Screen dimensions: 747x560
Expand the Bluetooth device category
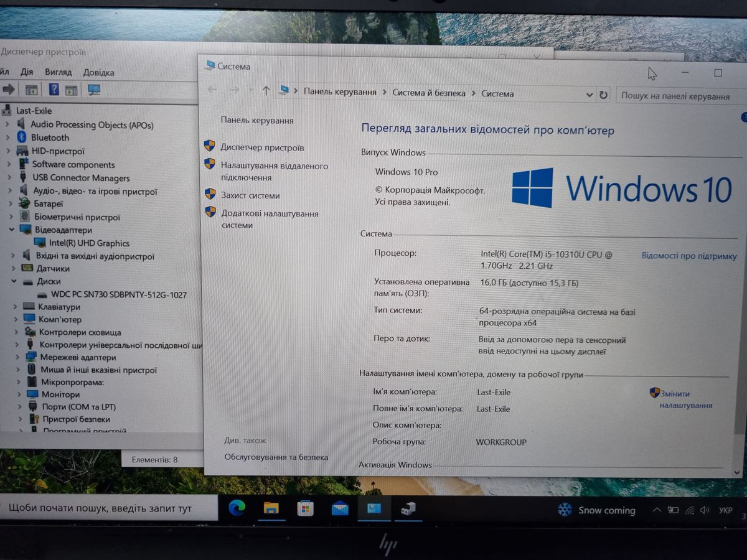click(7, 138)
